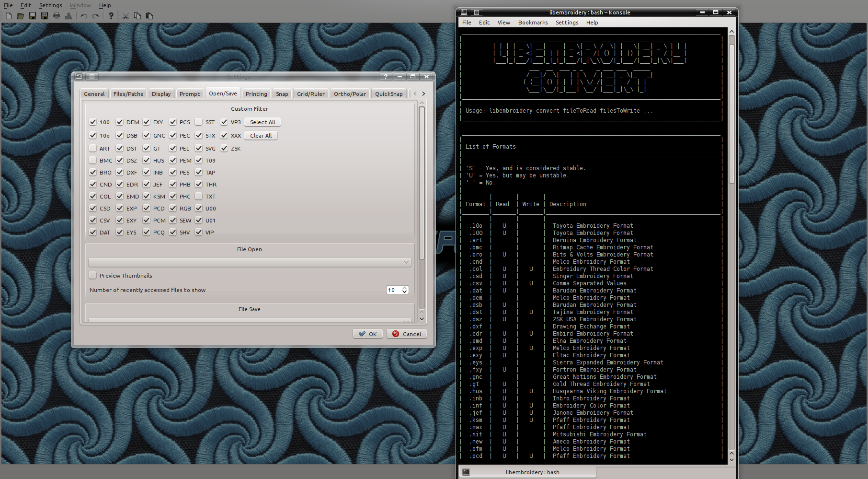Open Konsole Bookmarks menu
This screenshot has height=479, width=868.
pos(533,23)
